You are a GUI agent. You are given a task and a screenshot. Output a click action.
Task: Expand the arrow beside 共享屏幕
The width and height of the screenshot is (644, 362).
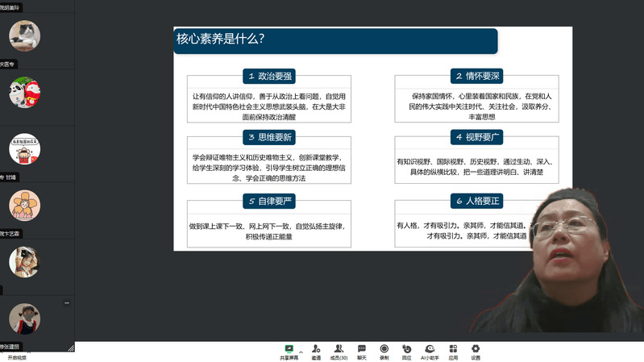click(301, 352)
